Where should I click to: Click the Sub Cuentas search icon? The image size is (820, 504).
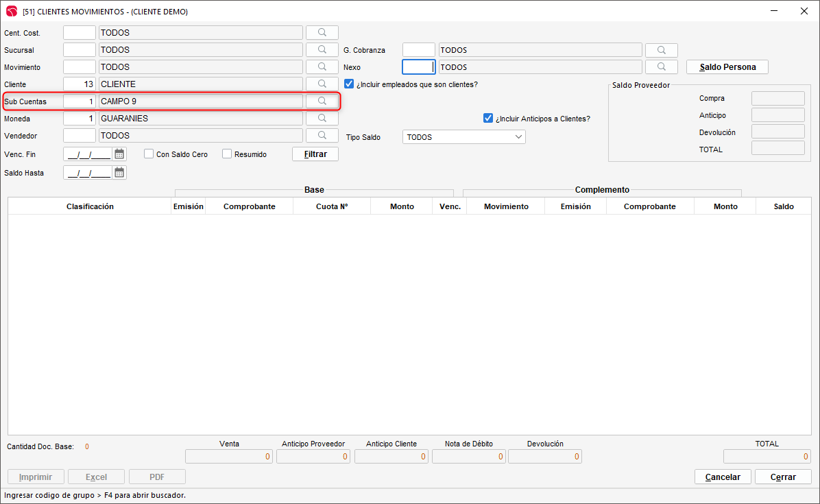pos(322,101)
